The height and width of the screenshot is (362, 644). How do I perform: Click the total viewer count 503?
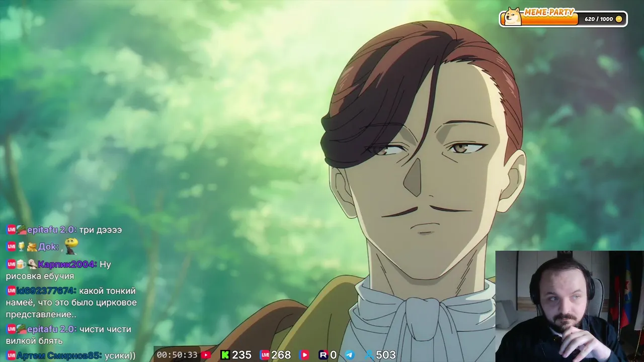(385, 355)
